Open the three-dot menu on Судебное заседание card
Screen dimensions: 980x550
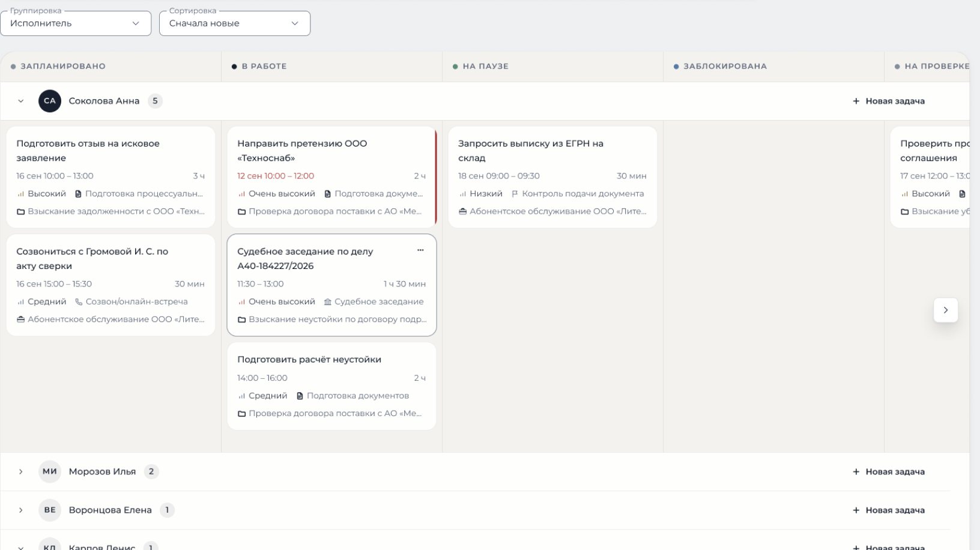point(420,250)
